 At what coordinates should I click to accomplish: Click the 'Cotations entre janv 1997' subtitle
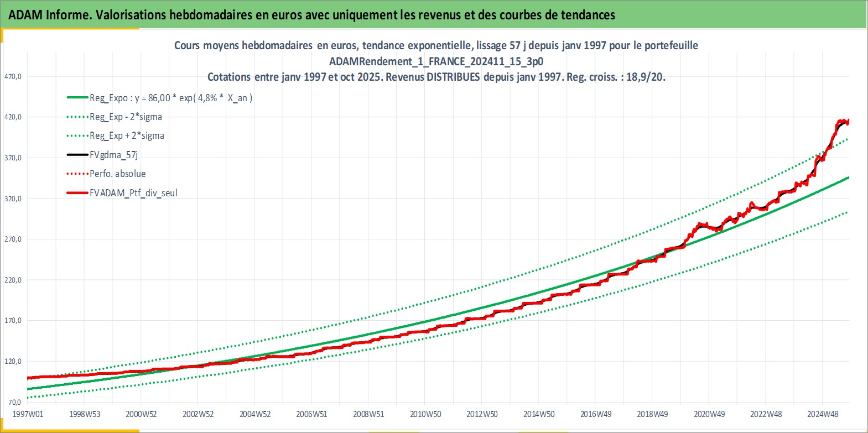pyautogui.click(x=436, y=77)
